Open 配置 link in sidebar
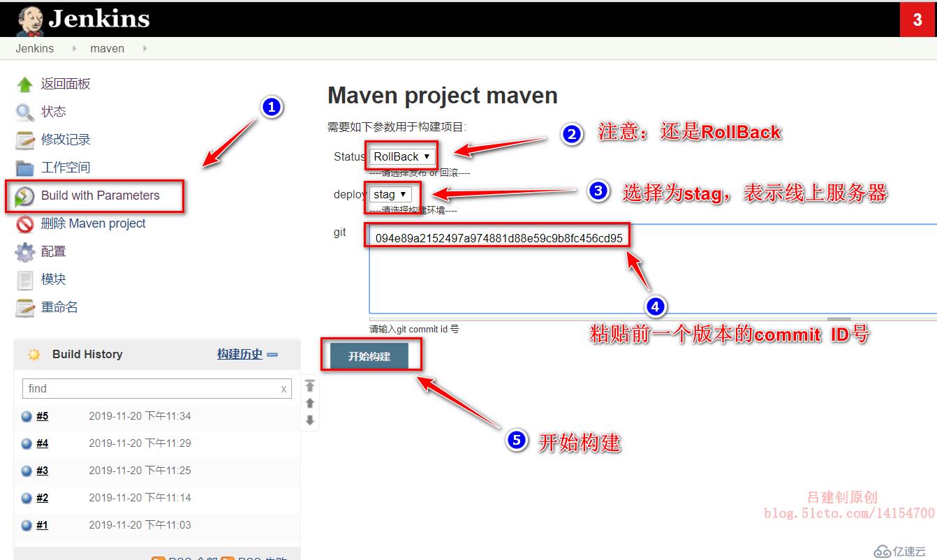The height and width of the screenshot is (560, 937). (x=53, y=251)
